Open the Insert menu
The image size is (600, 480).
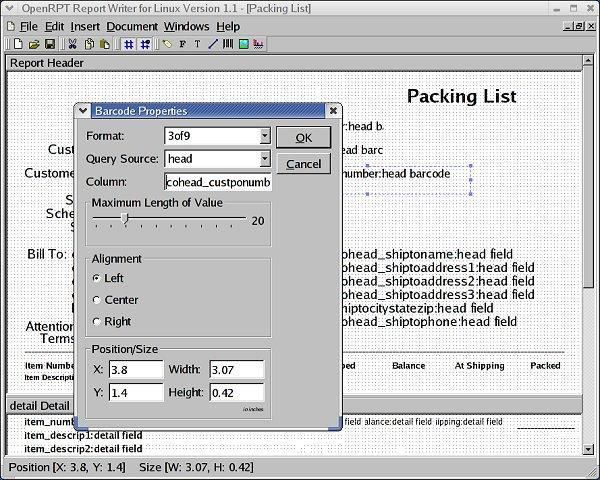click(85, 26)
